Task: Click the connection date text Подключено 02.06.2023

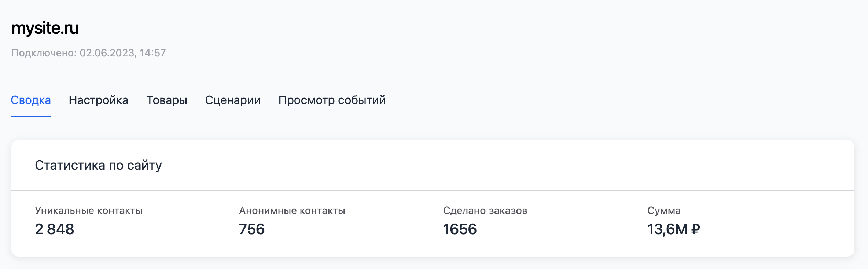Action: coord(88,53)
